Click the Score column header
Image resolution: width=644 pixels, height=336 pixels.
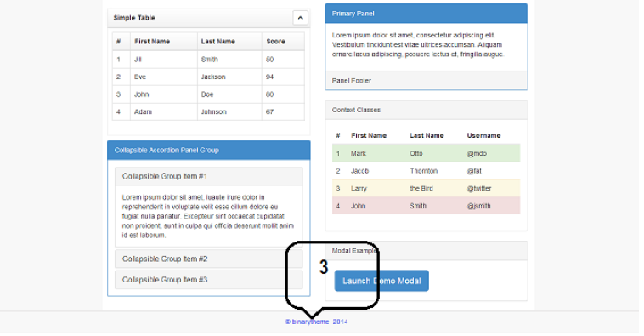click(x=275, y=42)
